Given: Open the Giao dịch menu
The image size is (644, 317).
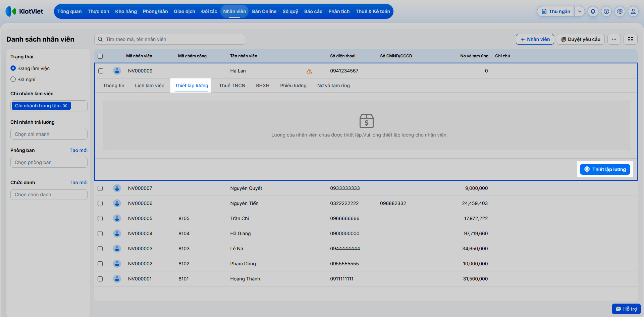Looking at the screenshot, I should pyautogui.click(x=184, y=11).
